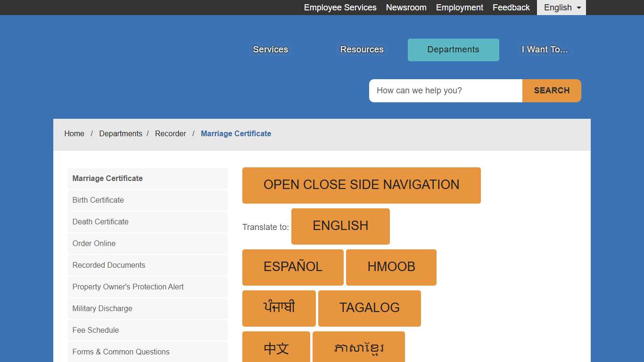The width and height of the screenshot is (644, 362).
Task: Navigate to Recorder breadcrumb link
Action: [x=170, y=134]
